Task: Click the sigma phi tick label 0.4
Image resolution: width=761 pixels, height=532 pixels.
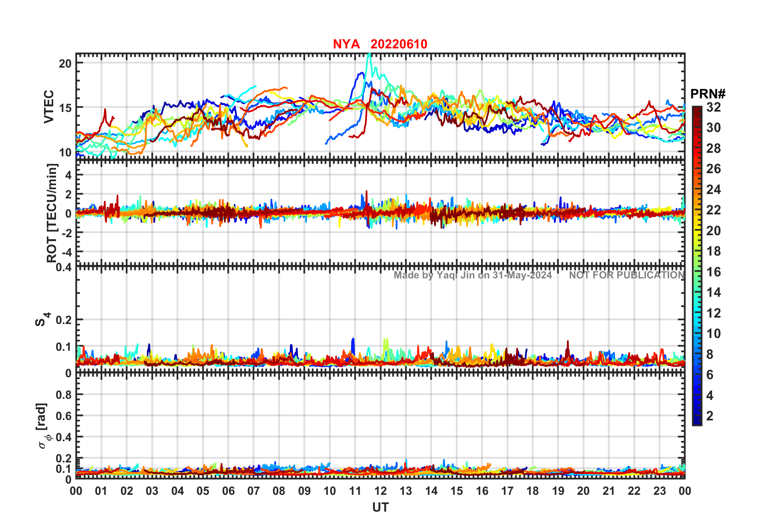Action: pos(64,437)
